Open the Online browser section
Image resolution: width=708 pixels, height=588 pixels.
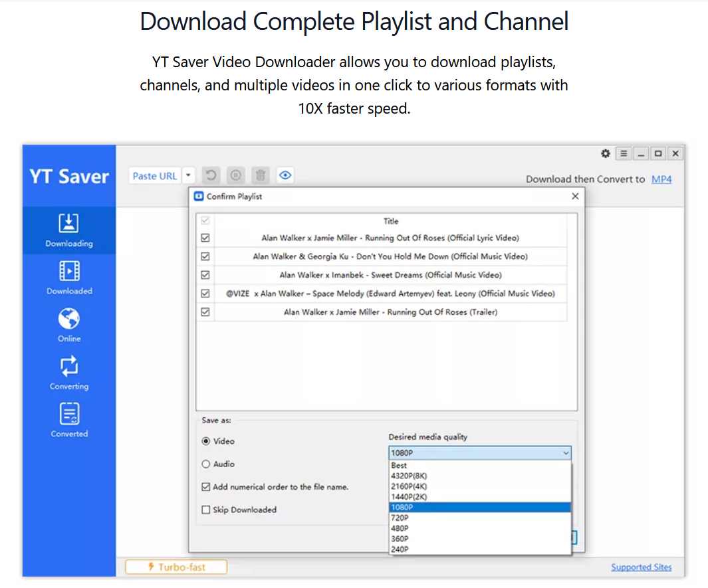click(69, 326)
